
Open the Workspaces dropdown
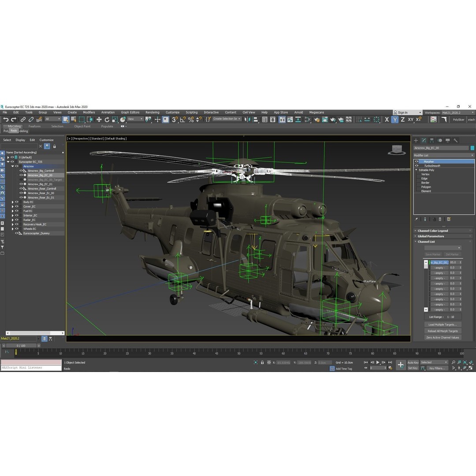click(x=458, y=113)
